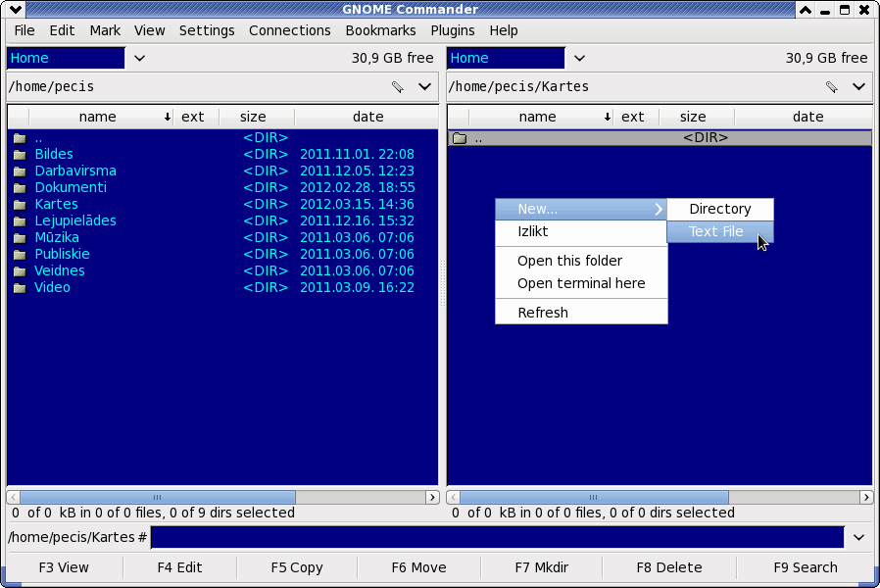
Task: Select the Dokumenti folder name
Action: tap(71, 187)
